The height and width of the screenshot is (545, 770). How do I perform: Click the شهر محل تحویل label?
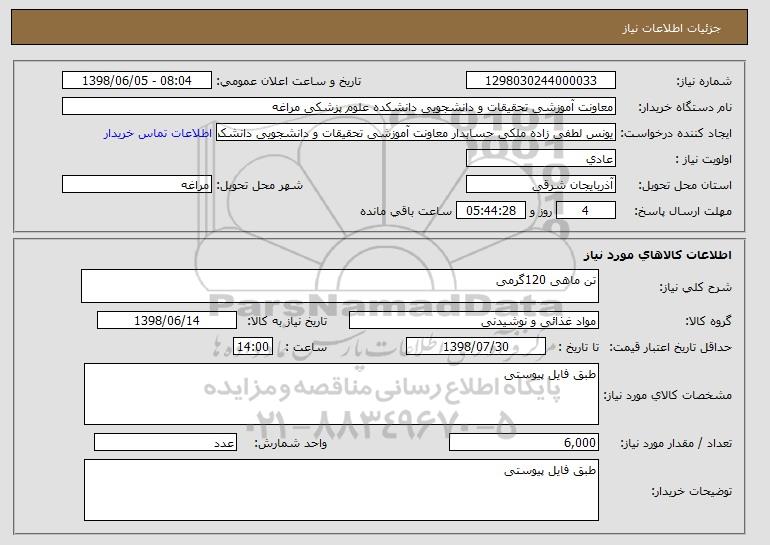coord(260,185)
